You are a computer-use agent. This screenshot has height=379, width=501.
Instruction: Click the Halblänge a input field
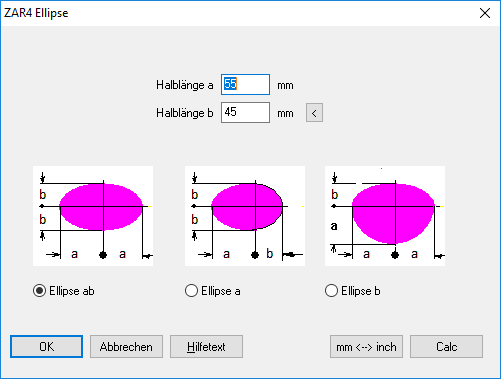tap(245, 84)
